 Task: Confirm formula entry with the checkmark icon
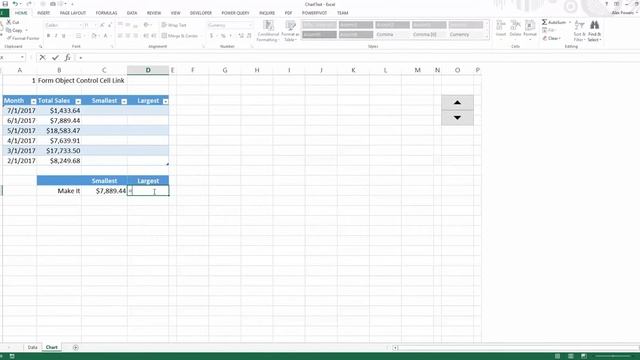tap(55, 58)
